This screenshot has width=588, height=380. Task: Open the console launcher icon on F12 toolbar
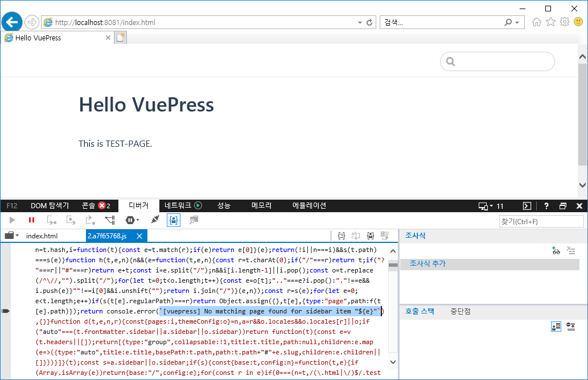(x=526, y=205)
